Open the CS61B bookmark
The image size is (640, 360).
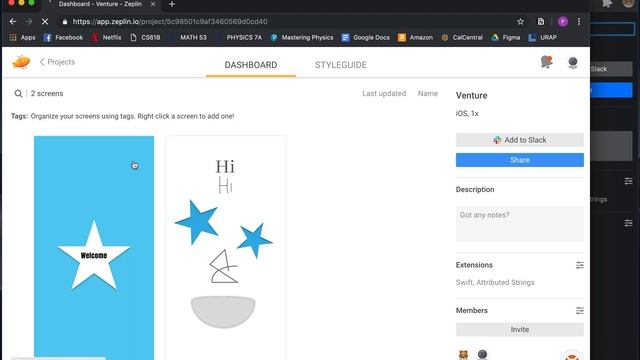(x=145, y=38)
